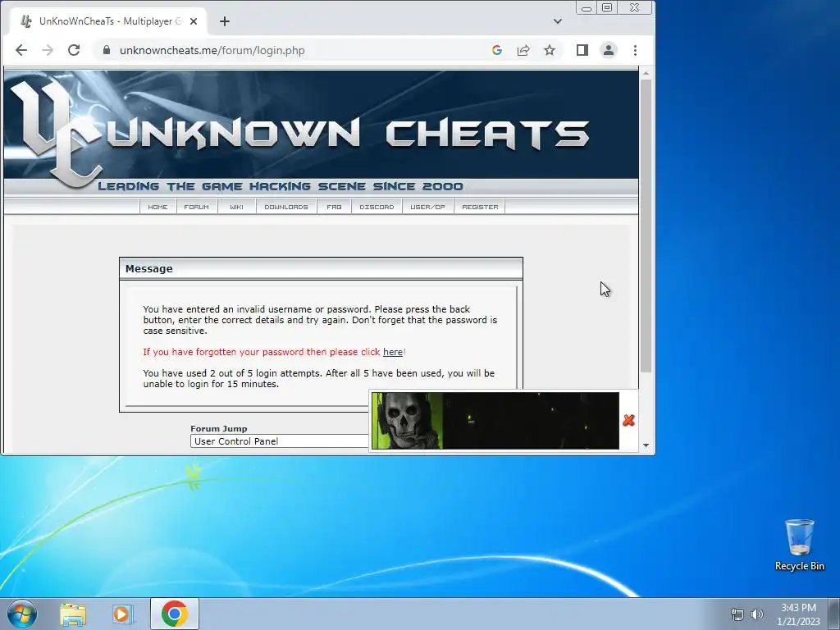This screenshot has height=630, width=840.
Task: Click the Chrome taskbar icon
Action: click(175, 614)
